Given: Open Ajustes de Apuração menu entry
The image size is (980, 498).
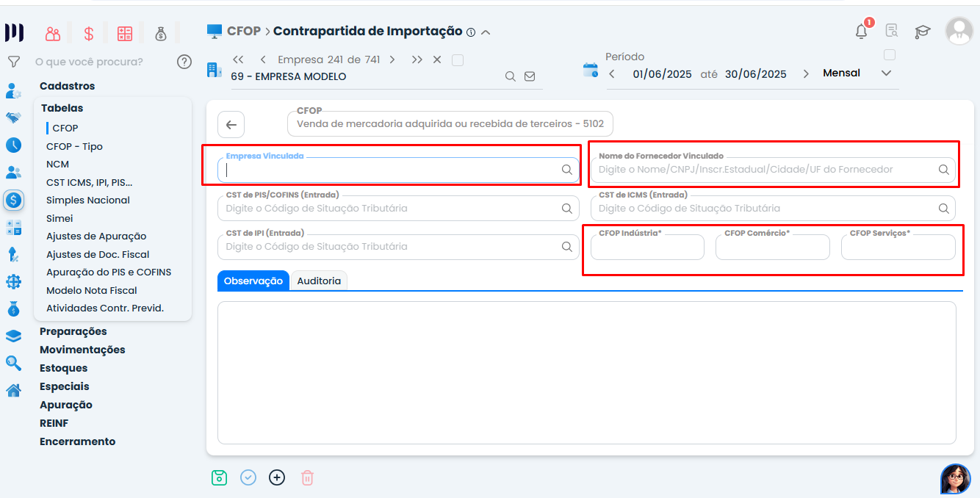Looking at the screenshot, I should pyautogui.click(x=96, y=236).
